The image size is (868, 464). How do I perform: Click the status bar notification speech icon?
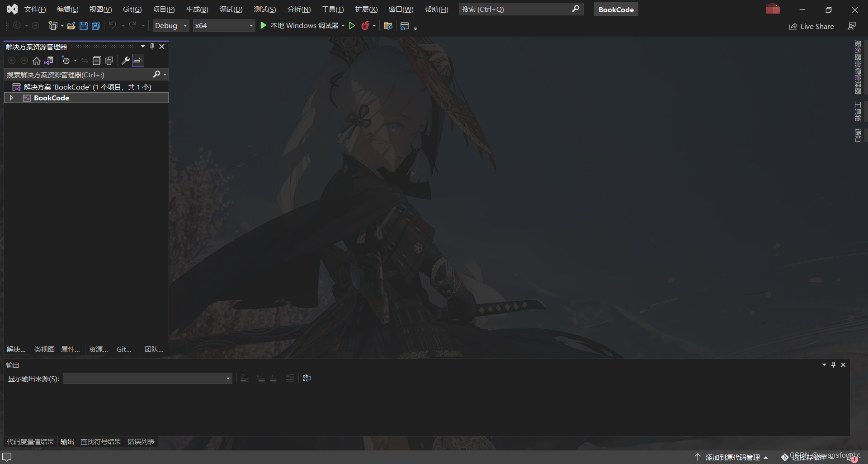coord(7,457)
